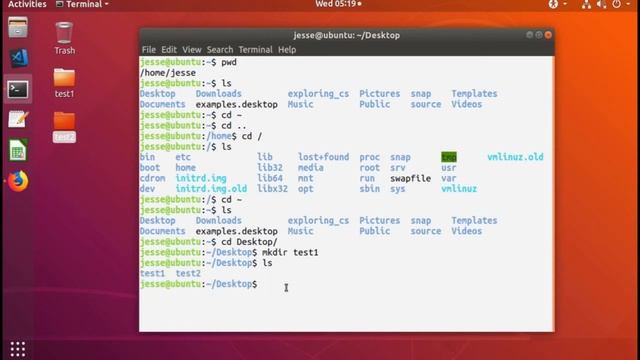Open the Help menu in Terminal

pyautogui.click(x=287, y=49)
